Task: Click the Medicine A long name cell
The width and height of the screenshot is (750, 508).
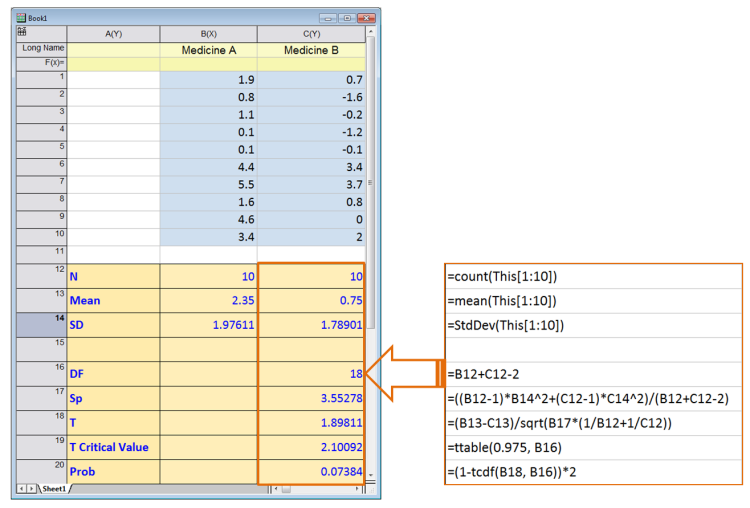Action: [x=208, y=49]
